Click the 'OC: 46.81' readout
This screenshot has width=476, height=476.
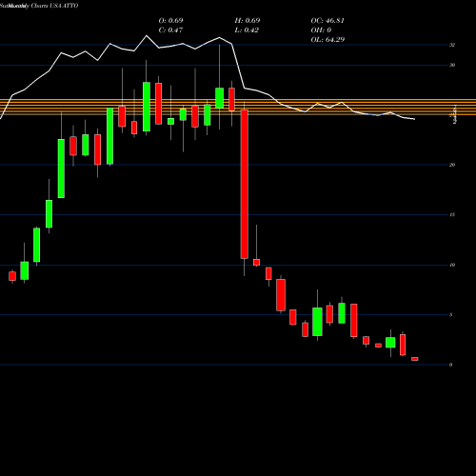tap(327, 21)
